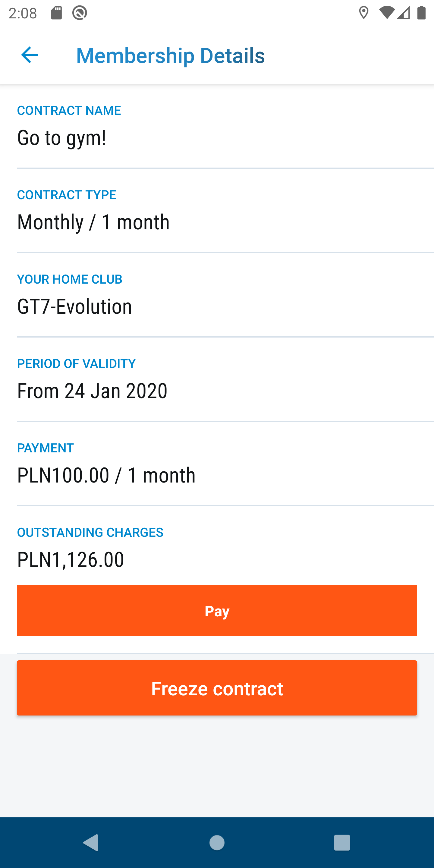Tap the cellular signal status icon
434x868 pixels.
point(403,13)
